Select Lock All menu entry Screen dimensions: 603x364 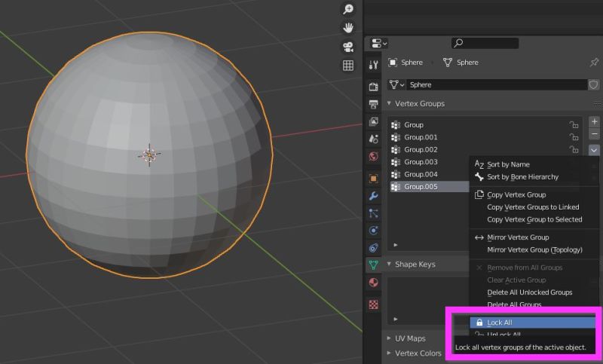[533, 323]
